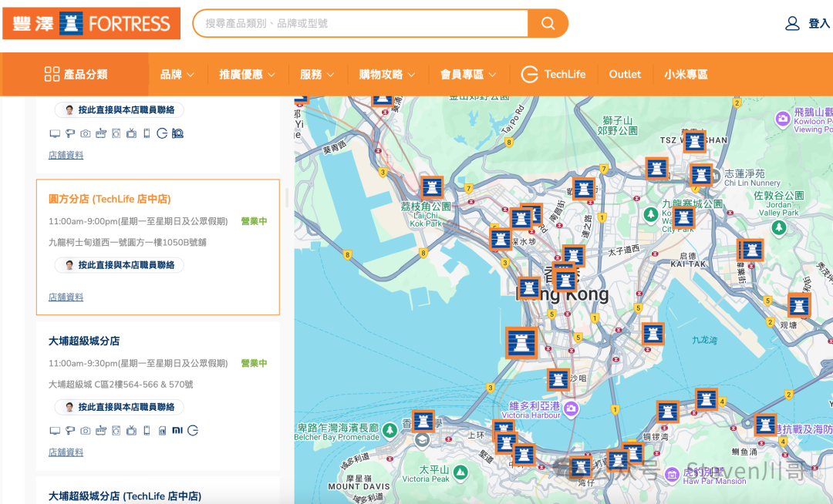Click the SIM card icon in 大埔超級城分店 card

tap(162, 430)
